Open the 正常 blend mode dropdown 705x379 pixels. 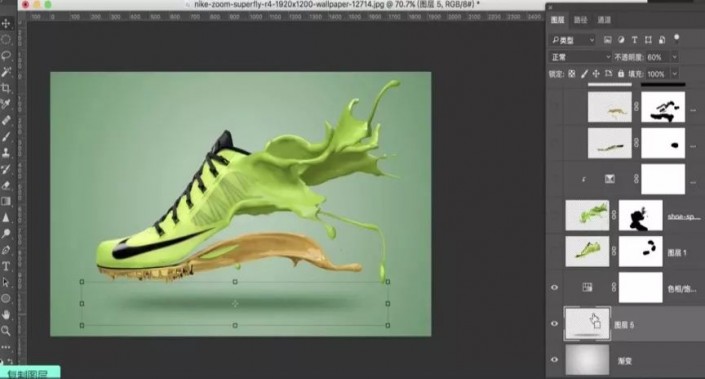tap(580, 57)
